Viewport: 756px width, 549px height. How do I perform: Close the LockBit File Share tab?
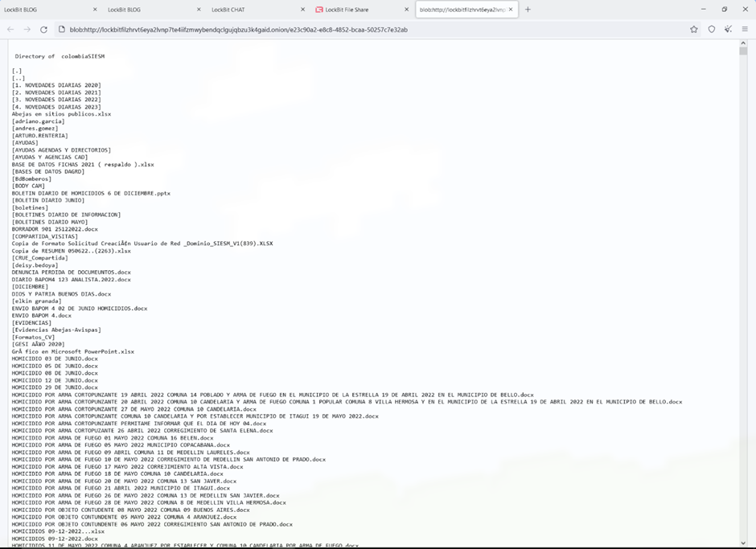point(406,9)
